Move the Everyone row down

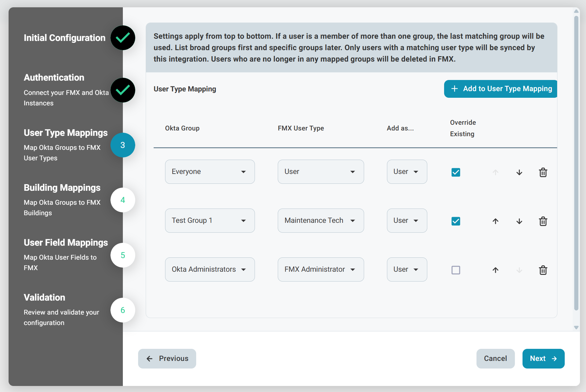pyautogui.click(x=519, y=172)
